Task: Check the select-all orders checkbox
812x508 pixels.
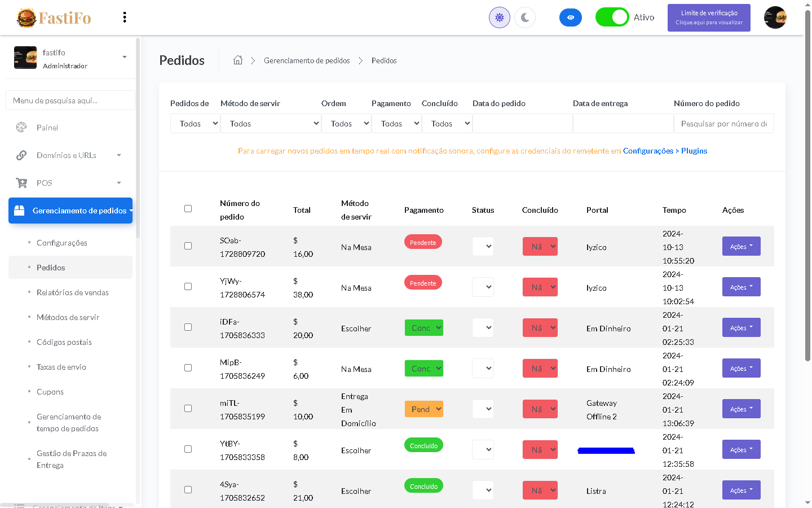Action: [188, 209]
